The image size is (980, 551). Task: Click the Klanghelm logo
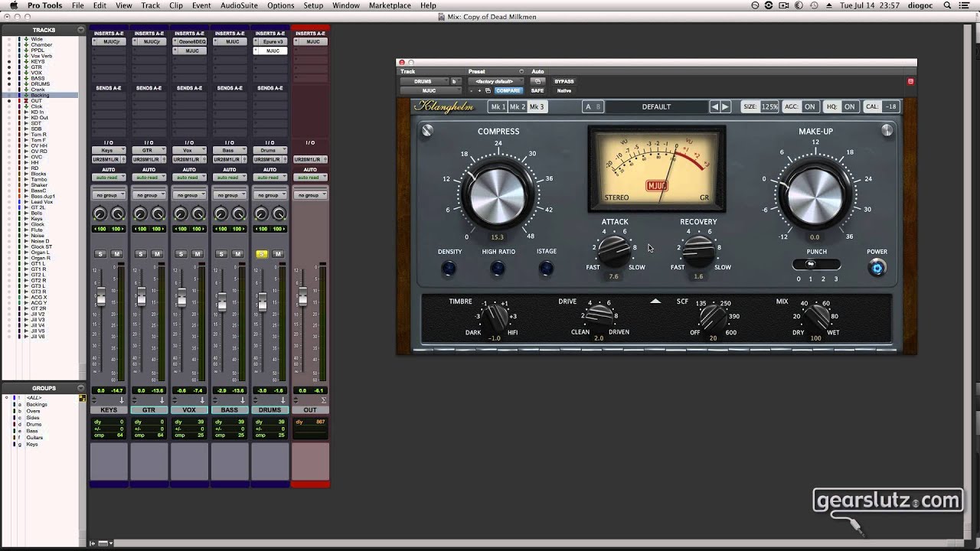pos(444,107)
